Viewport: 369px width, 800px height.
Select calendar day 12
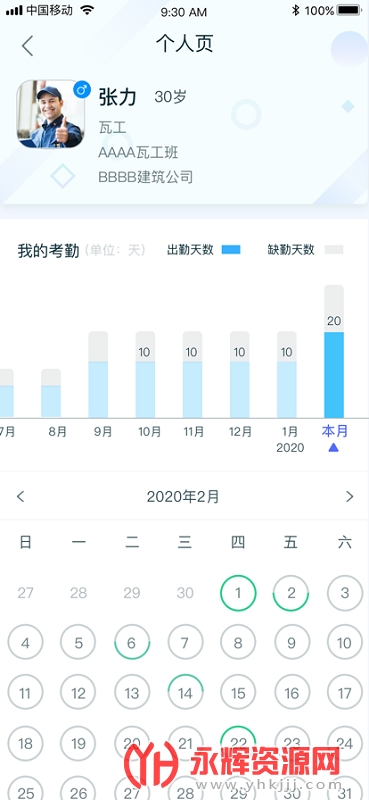pyautogui.click(x=78, y=693)
